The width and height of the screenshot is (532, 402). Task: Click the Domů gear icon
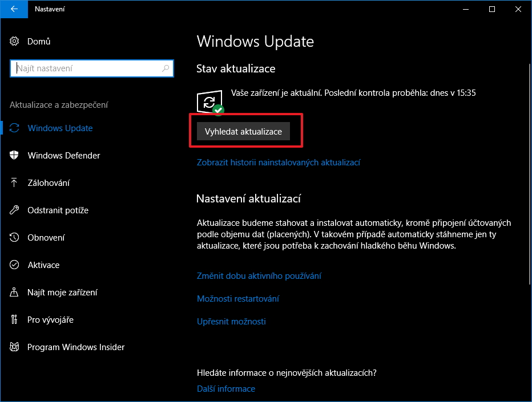(14, 42)
